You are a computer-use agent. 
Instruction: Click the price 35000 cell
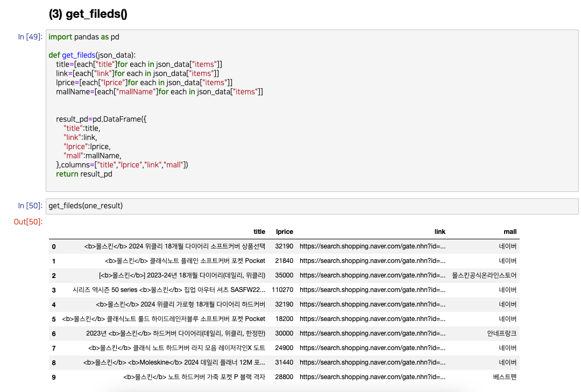284,275
